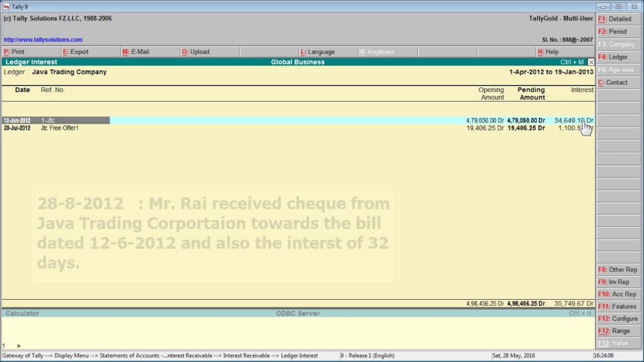Viewport: 644px width, 362px height.
Task: Select F4: Ledger button
Action: pos(619,57)
